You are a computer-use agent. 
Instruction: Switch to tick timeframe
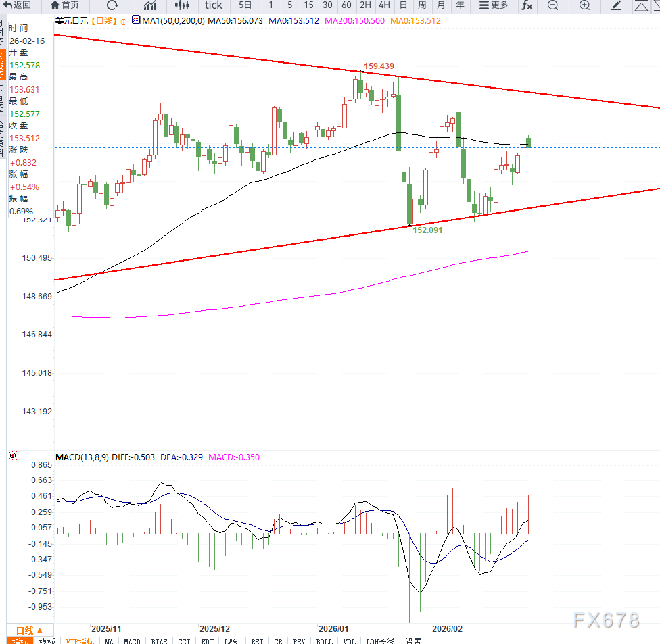(x=214, y=5)
